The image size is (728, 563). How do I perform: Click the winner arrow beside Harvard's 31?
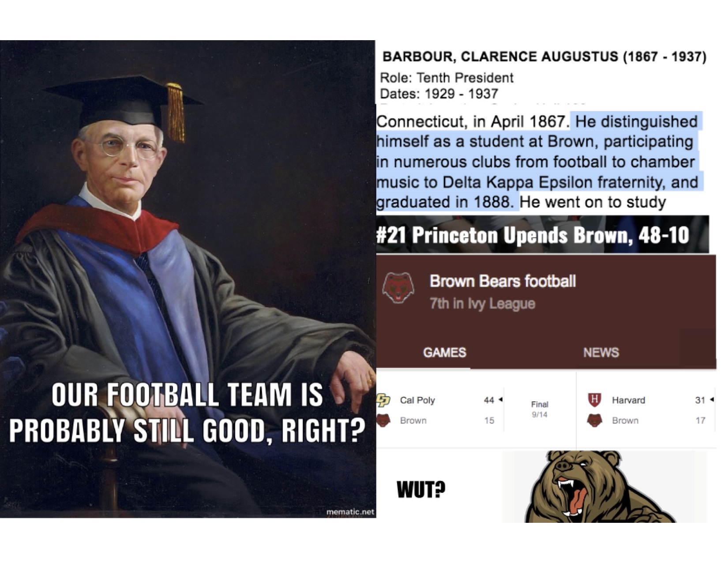[x=712, y=400]
